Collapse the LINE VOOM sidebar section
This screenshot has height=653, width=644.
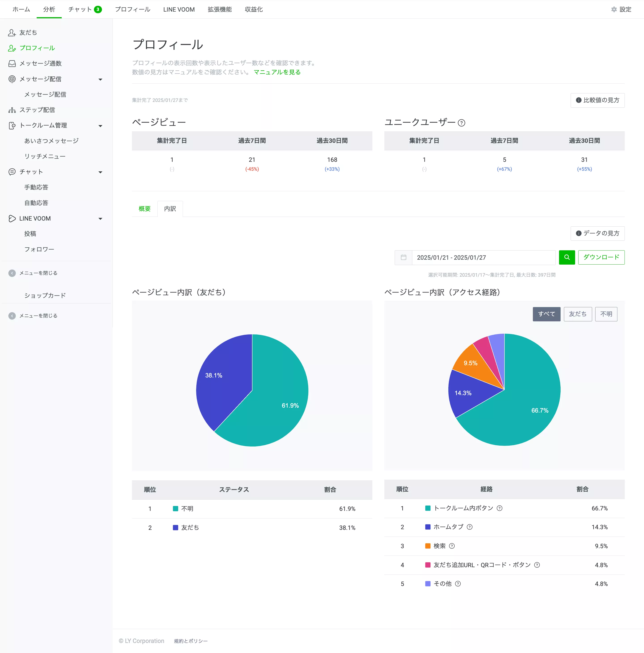point(100,218)
